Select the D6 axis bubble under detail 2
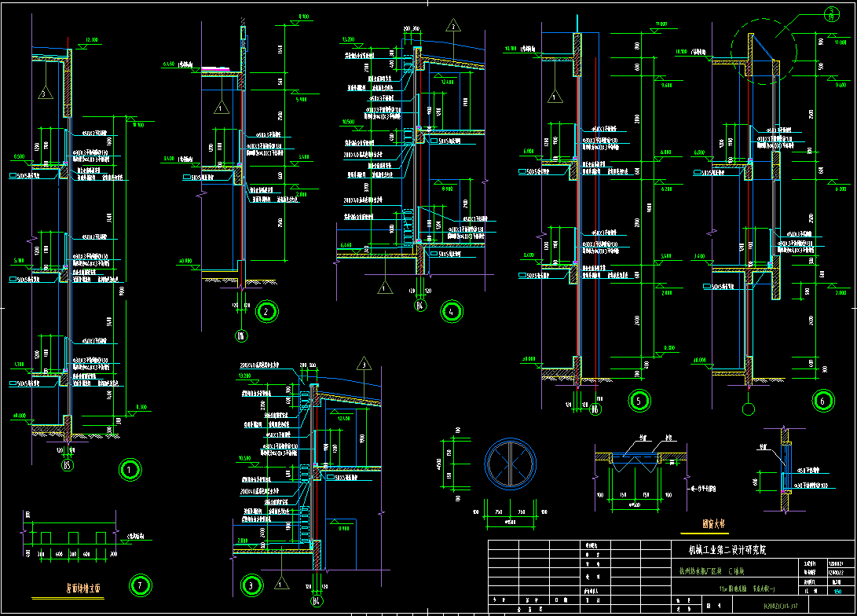Image resolution: width=857 pixels, height=616 pixels. tap(241, 336)
